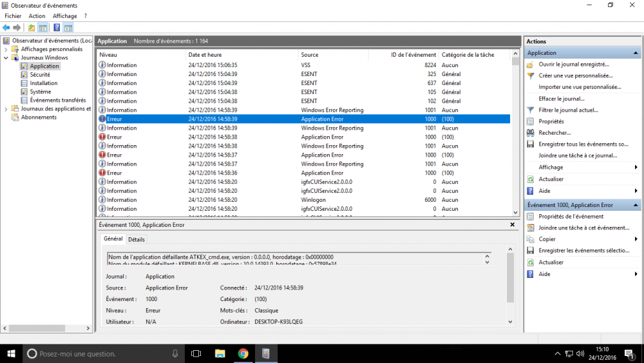Open the Task View taskbar icon
Screen dimensions: 644x363
pos(196,353)
